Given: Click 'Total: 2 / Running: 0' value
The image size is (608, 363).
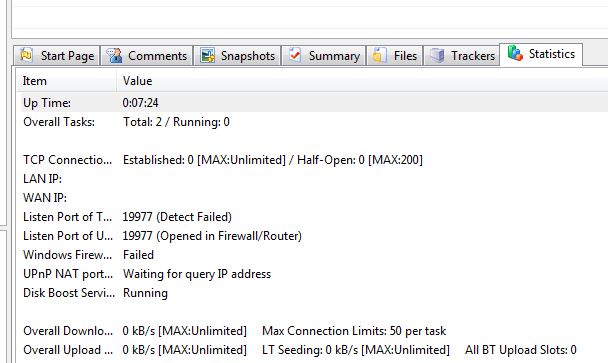Looking at the screenshot, I should (176, 122).
